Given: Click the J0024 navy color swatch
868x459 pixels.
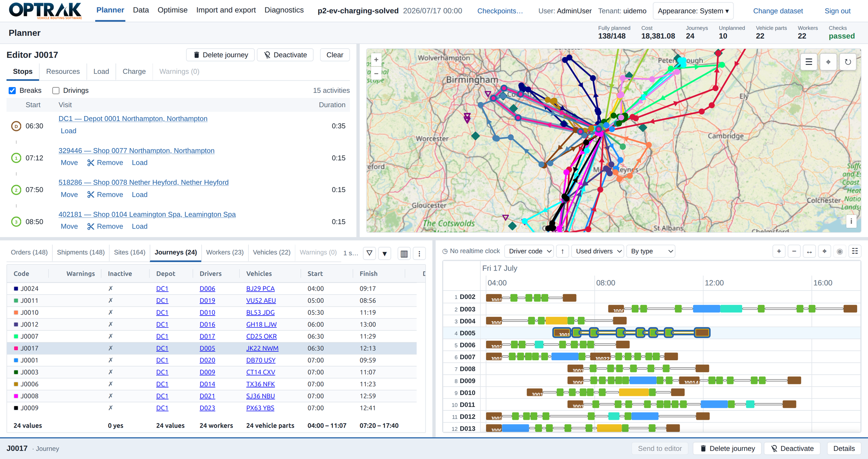Looking at the screenshot, I should tap(16, 288).
